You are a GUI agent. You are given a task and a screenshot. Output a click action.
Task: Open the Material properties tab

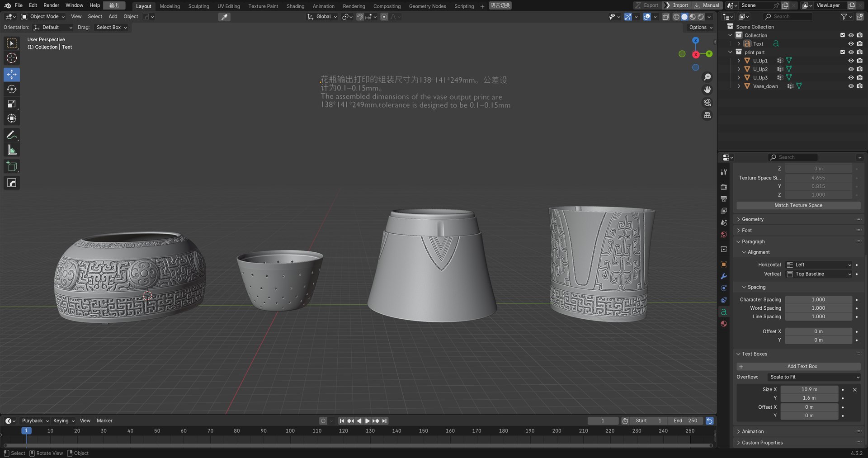tap(724, 324)
